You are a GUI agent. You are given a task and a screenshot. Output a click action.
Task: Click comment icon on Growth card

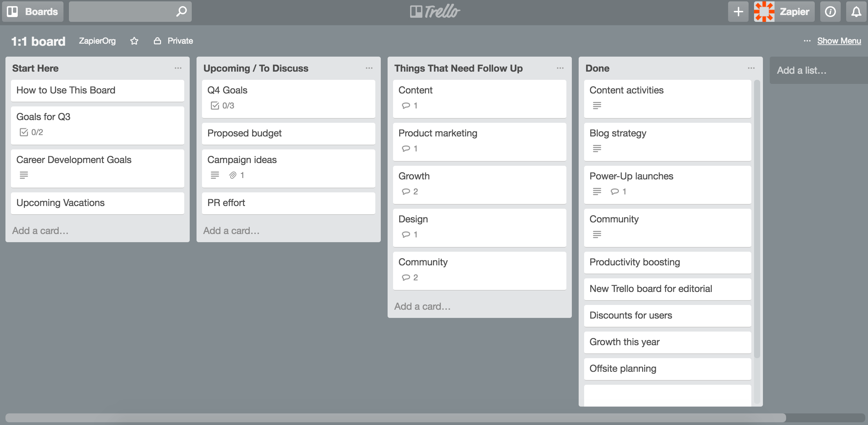tap(406, 192)
